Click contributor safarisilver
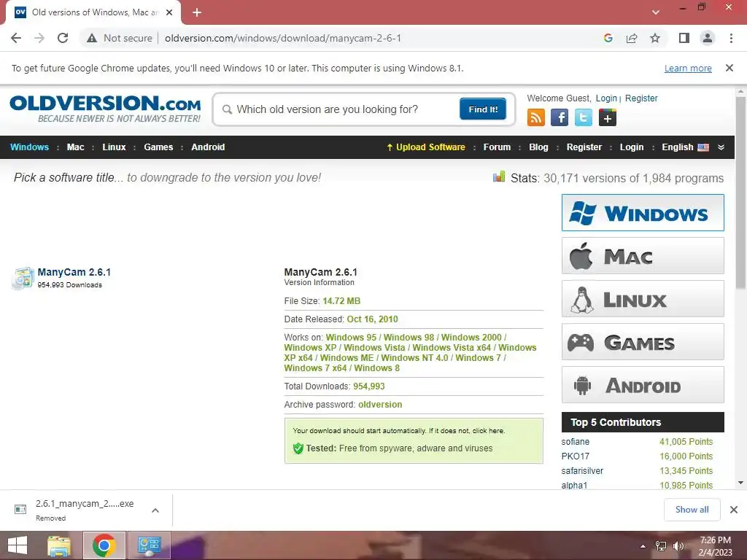This screenshot has width=747, height=560. (x=582, y=470)
